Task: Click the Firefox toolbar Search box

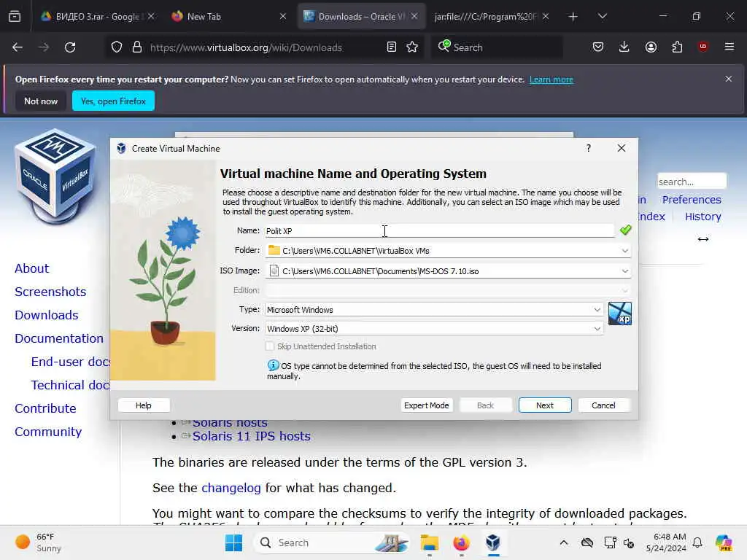Action: tap(498, 47)
